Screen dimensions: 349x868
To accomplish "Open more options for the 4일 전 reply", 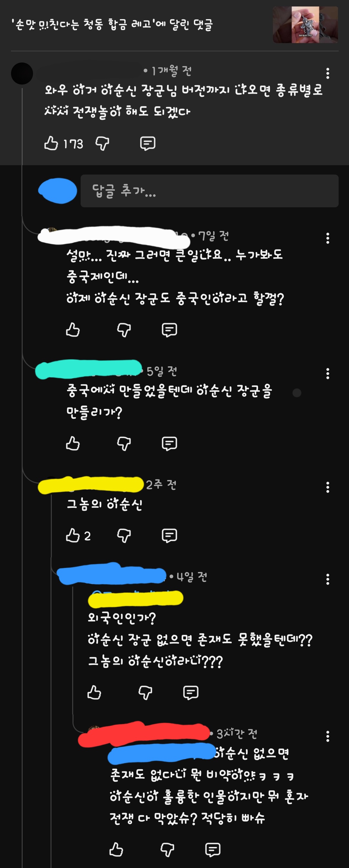I will 327,579.
